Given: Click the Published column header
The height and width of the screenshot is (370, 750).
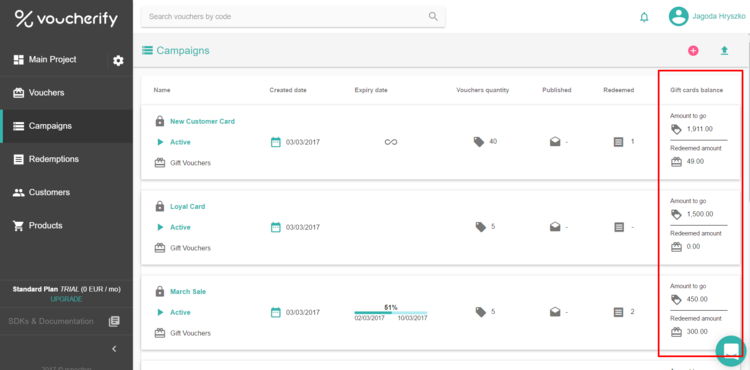Looking at the screenshot, I should 557,90.
